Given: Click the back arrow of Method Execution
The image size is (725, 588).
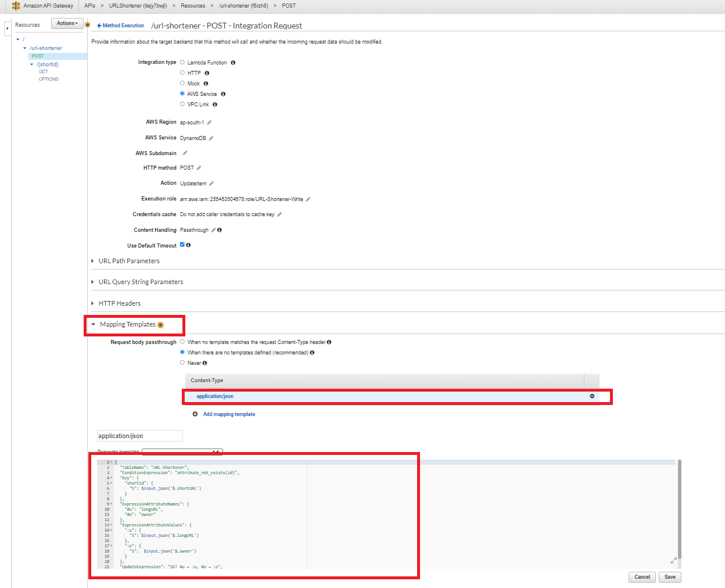Looking at the screenshot, I should (x=99, y=26).
